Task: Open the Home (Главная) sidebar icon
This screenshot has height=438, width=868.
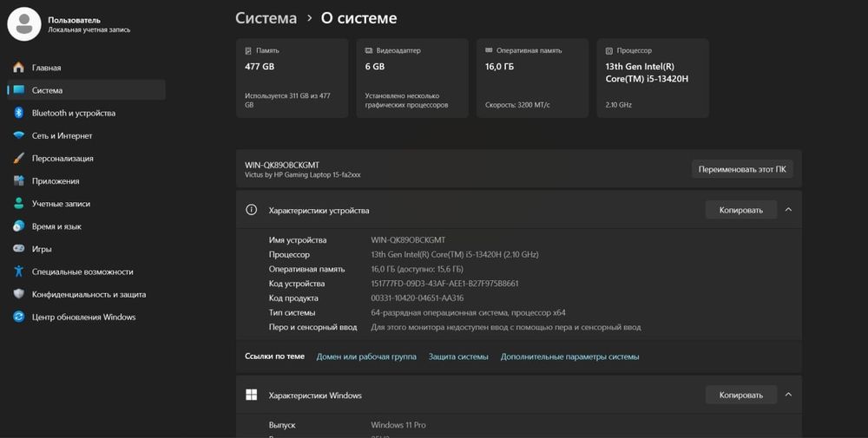Action: [x=19, y=68]
